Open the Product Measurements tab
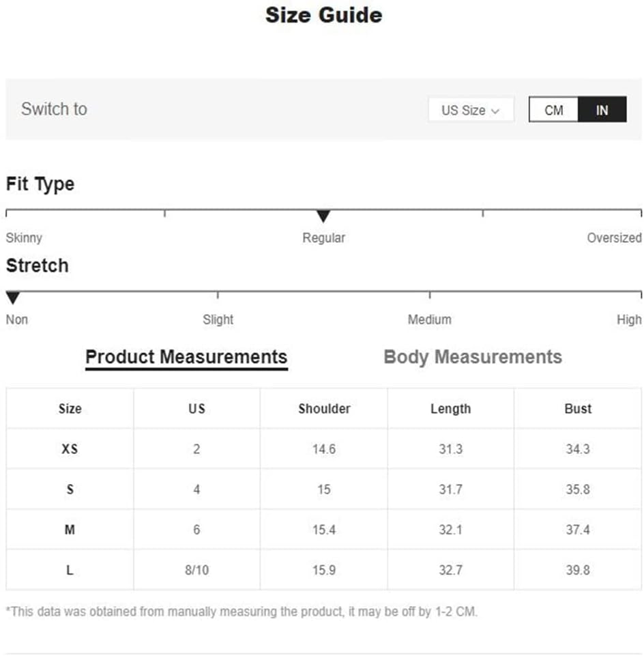 [x=186, y=357]
